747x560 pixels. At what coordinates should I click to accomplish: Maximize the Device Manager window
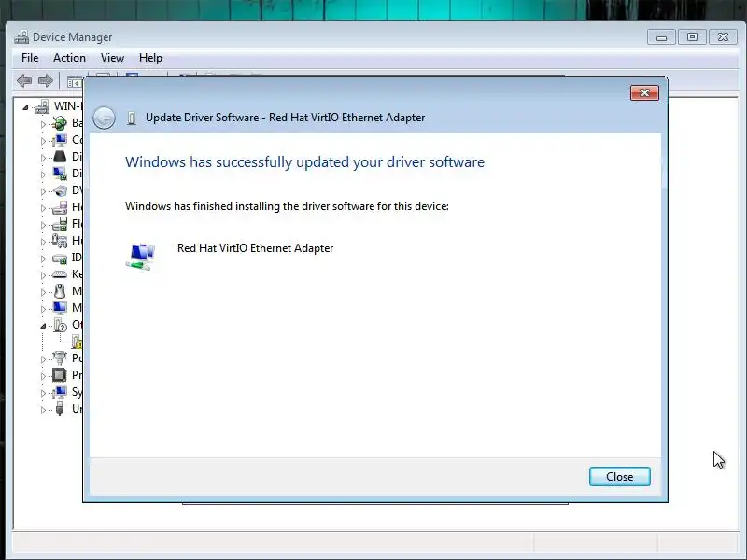[692, 37]
